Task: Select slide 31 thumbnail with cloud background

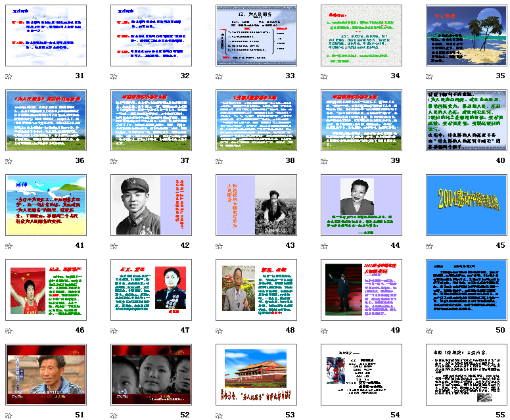Action: [46, 35]
